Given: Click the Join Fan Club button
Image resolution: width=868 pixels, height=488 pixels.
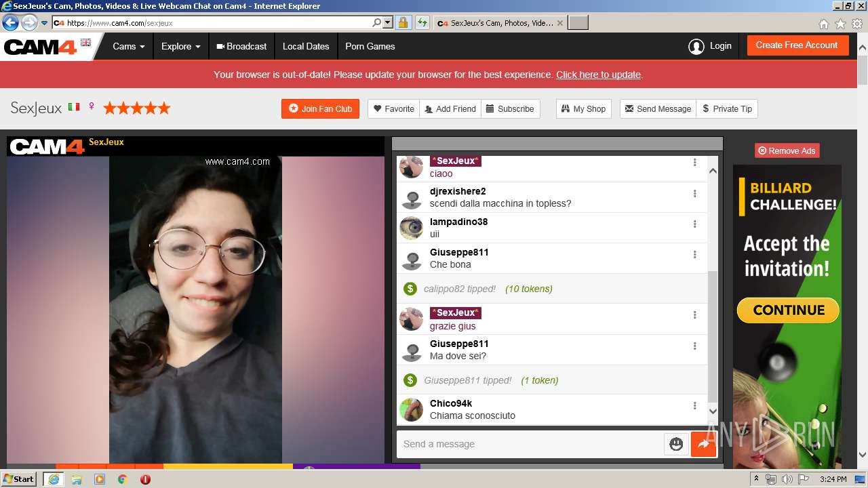Looking at the screenshot, I should (x=320, y=108).
